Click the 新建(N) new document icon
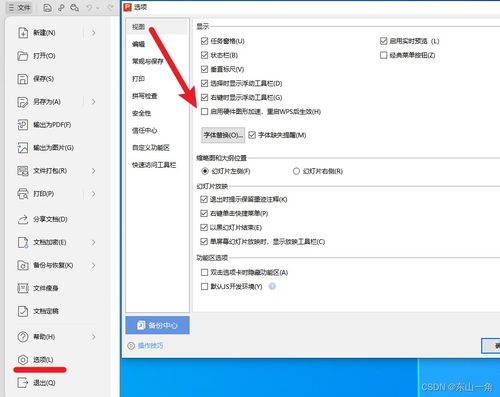Viewport: 500px width, 397px height. click(x=23, y=33)
